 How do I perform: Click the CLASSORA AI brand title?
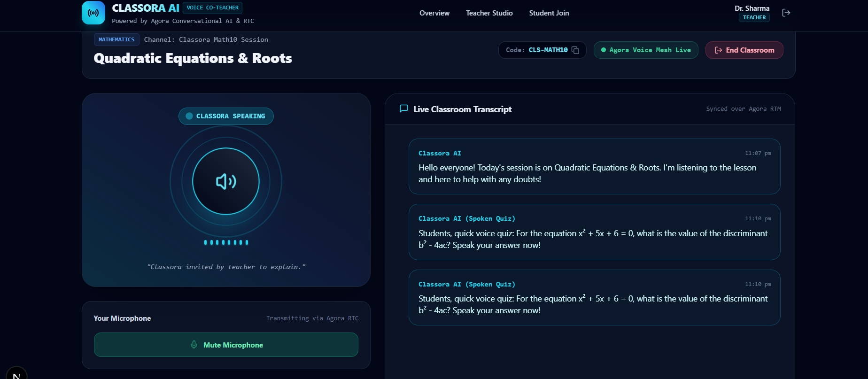coord(146,8)
